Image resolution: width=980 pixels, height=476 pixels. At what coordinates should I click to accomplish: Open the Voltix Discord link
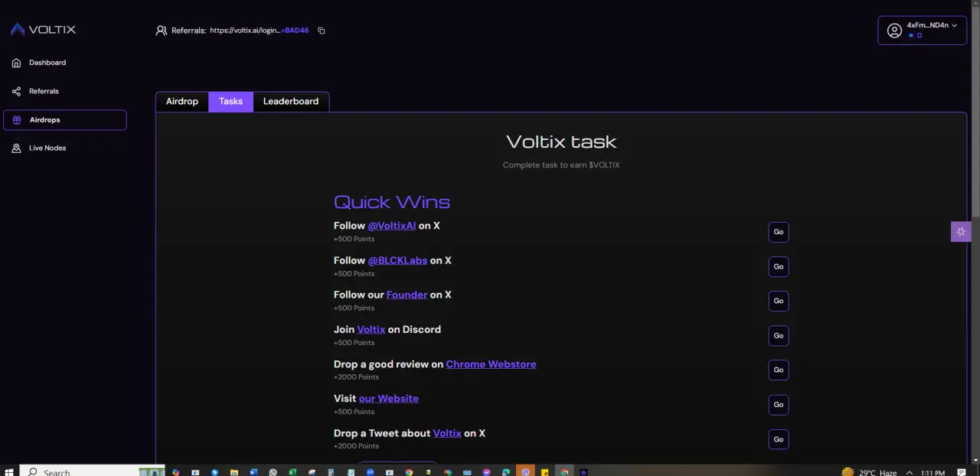pyautogui.click(x=371, y=329)
